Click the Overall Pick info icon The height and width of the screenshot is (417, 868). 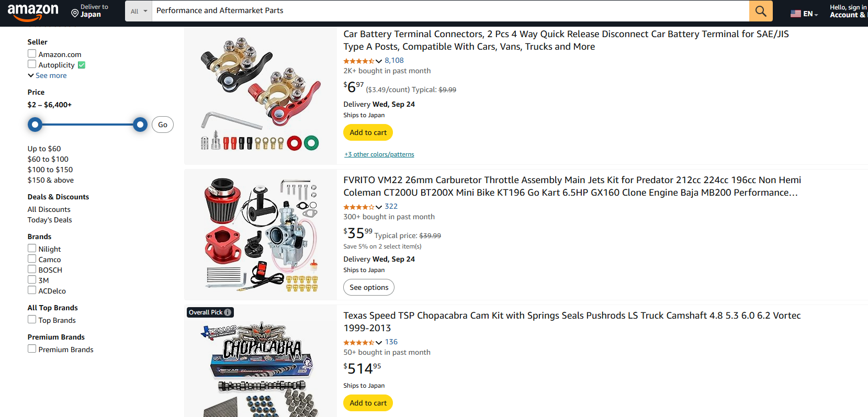pyautogui.click(x=228, y=312)
